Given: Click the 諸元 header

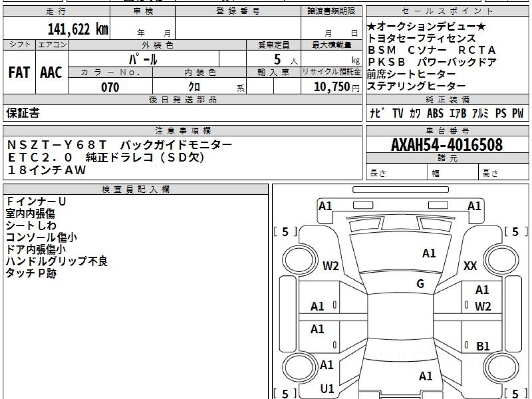Looking at the screenshot, I should click(447, 158).
